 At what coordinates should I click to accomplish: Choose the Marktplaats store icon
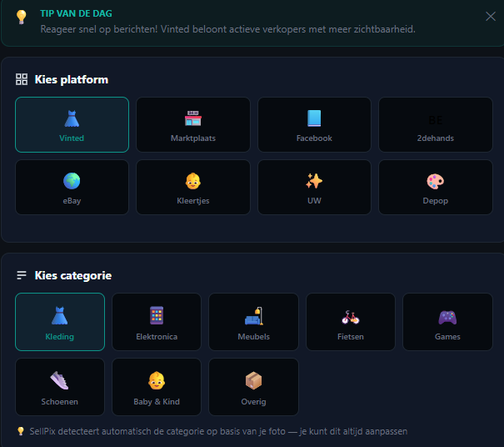click(193, 118)
